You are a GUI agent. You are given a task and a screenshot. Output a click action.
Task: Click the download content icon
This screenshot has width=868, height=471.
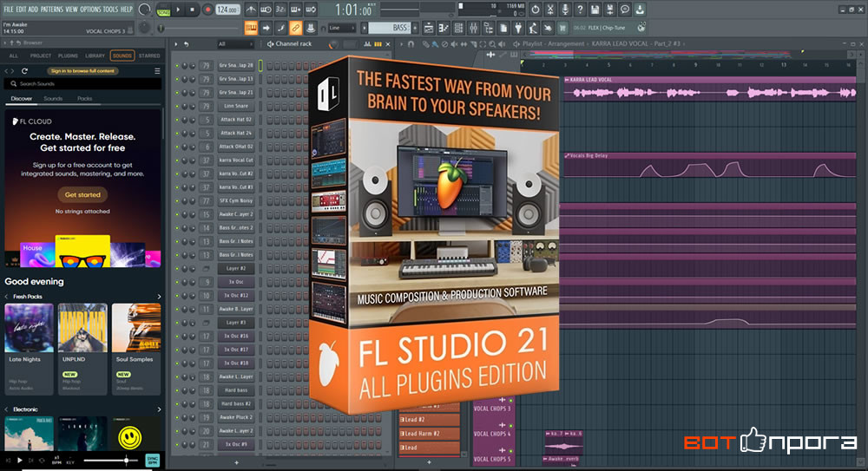coord(640,10)
